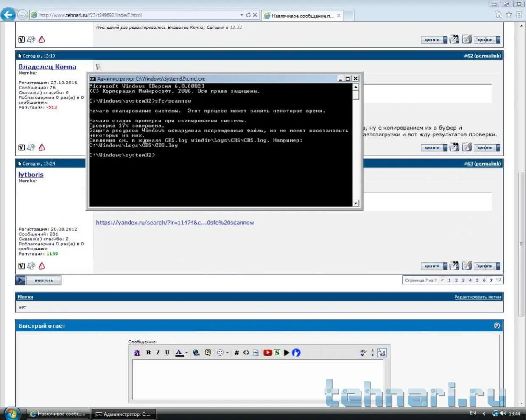Viewport: 526px width, 420px height.
Task: Go to page 1 of the thread
Action: coord(449,281)
